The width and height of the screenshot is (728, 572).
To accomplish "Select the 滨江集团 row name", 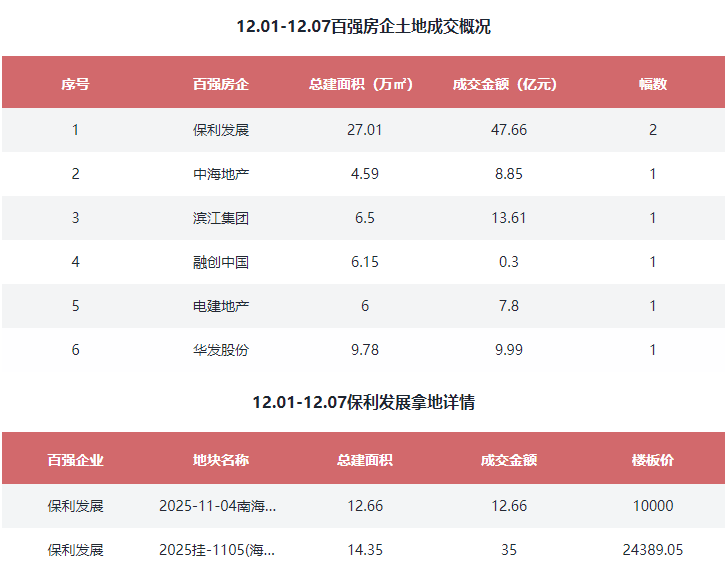I will click(x=220, y=218).
